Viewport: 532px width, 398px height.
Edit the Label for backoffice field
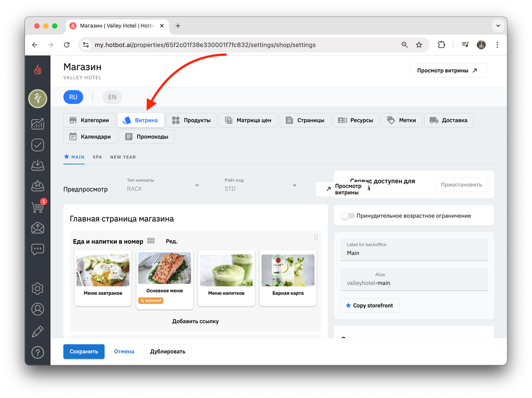coord(414,250)
